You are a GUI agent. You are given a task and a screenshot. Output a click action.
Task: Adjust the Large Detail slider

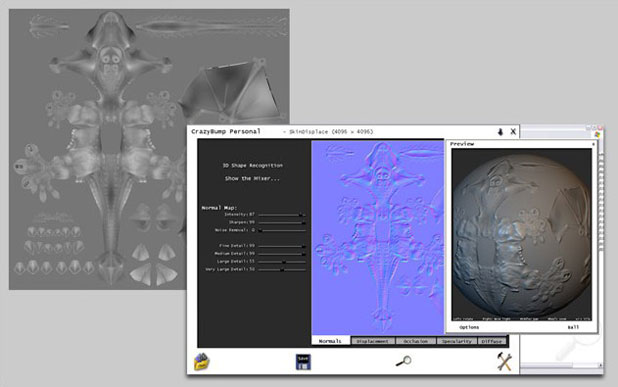click(x=282, y=262)
